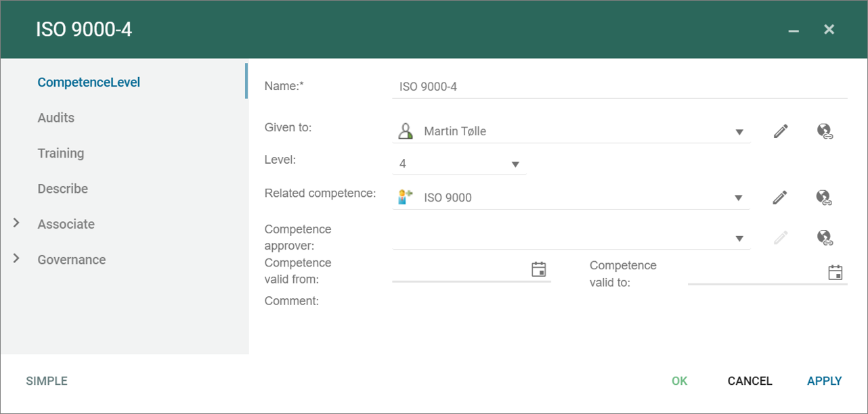Go to the Training tab

pos(61,153)
